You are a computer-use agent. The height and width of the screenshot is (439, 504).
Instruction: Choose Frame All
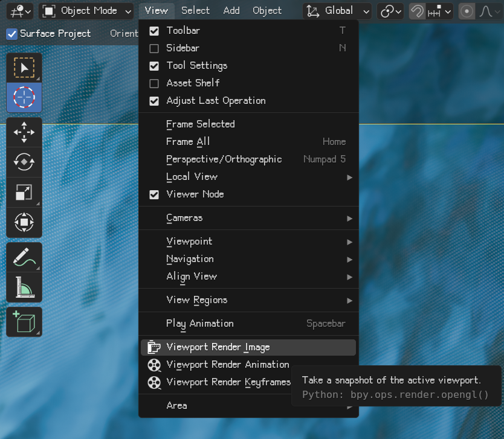248,142
